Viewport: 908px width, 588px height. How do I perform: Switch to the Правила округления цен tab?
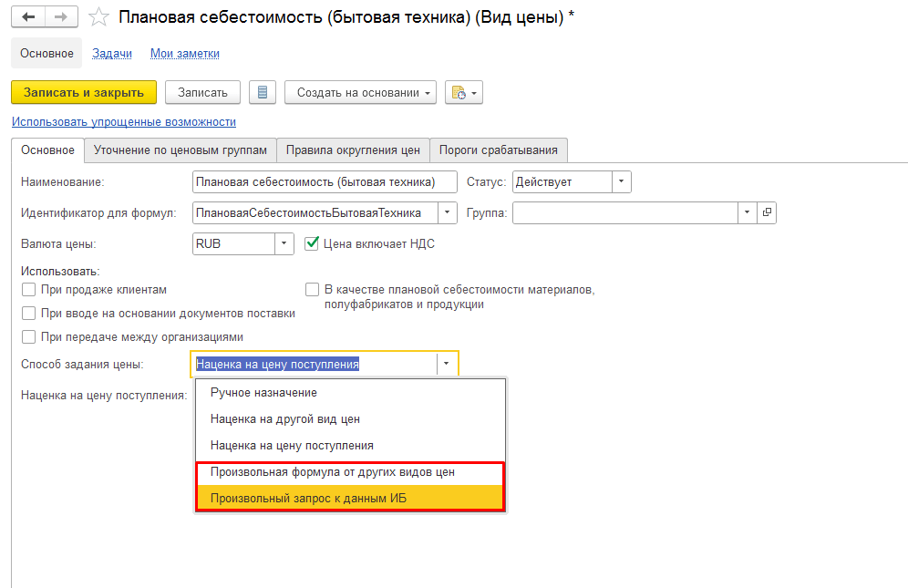tap(353, 150)
